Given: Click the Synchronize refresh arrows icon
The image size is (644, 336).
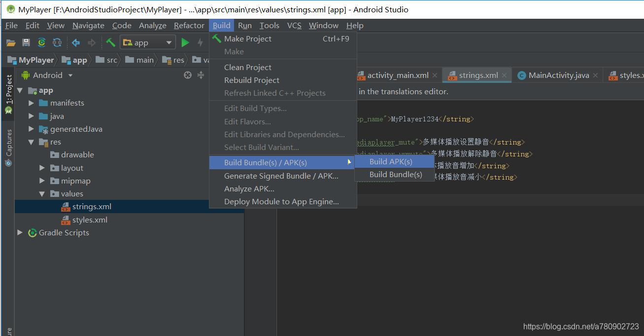Looking at the screenshot, I should [x=57, y=43].
